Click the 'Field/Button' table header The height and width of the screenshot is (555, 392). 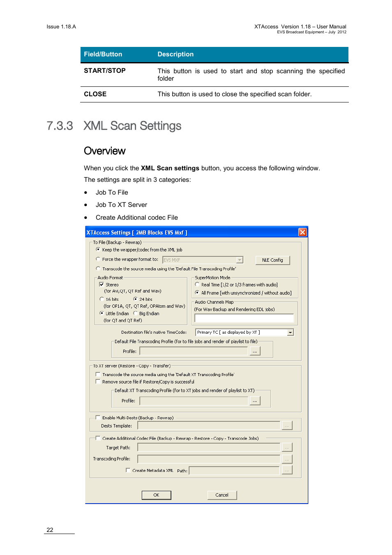click(x=103, y=54)
